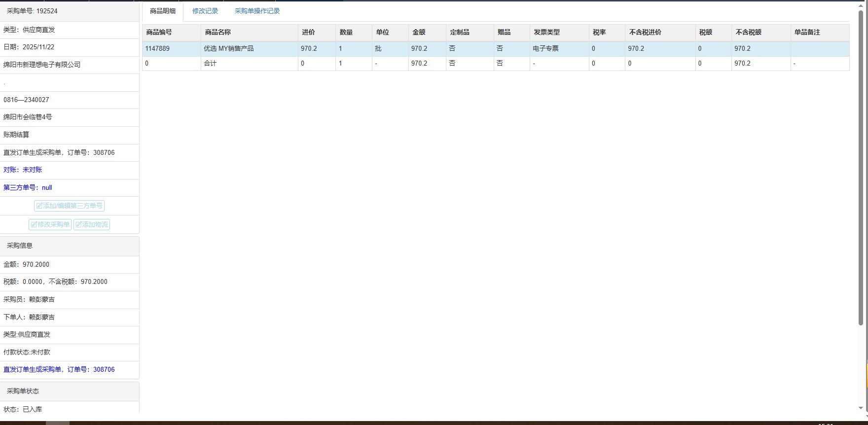The image size is (868, 425).
Task: Click the 第三方单号：null text
Action: click(x=28, y=188)
